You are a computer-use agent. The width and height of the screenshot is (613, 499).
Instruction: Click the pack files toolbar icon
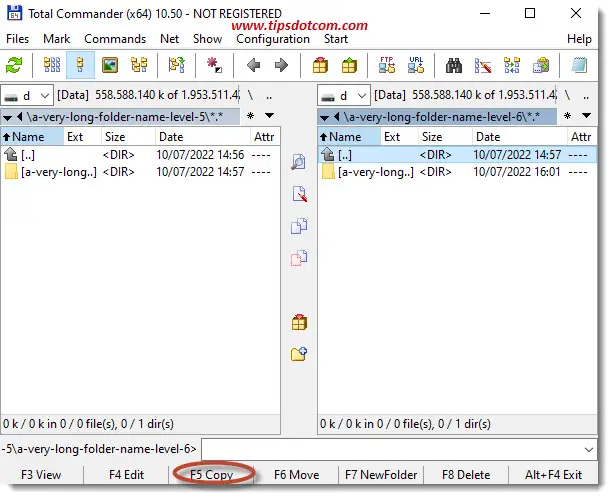[320, 65]
